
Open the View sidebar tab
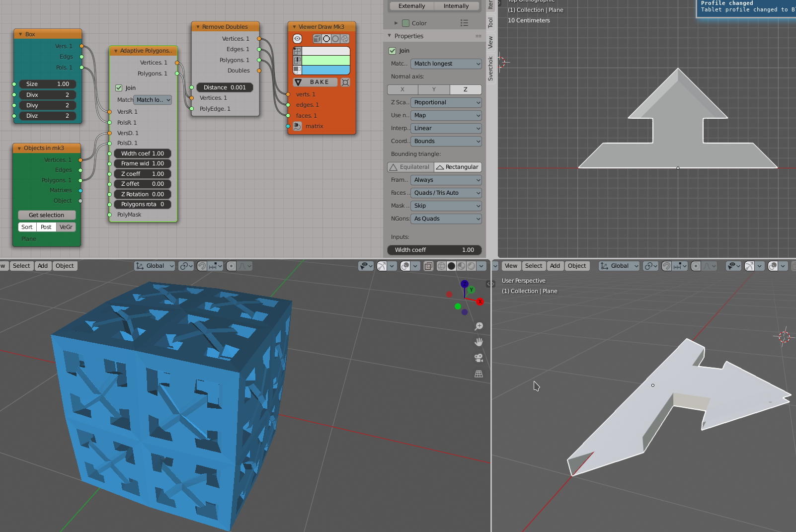pyautogui.click(x=490, y=42)
